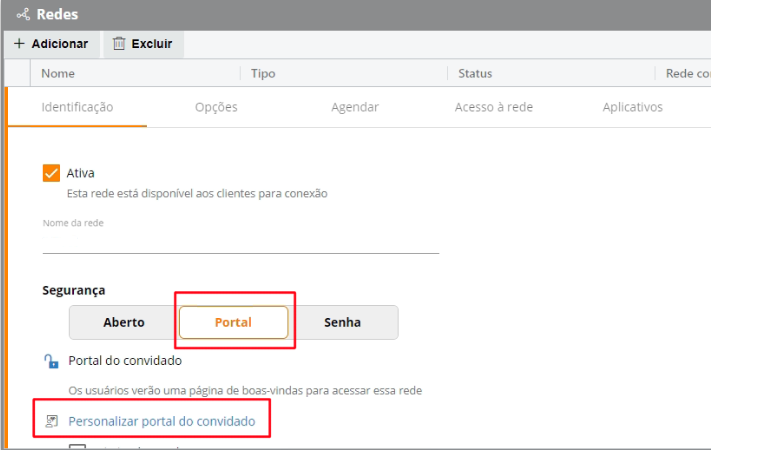Go to the Acesso à rede tab

pyautogui.click(x=494, y=107)
